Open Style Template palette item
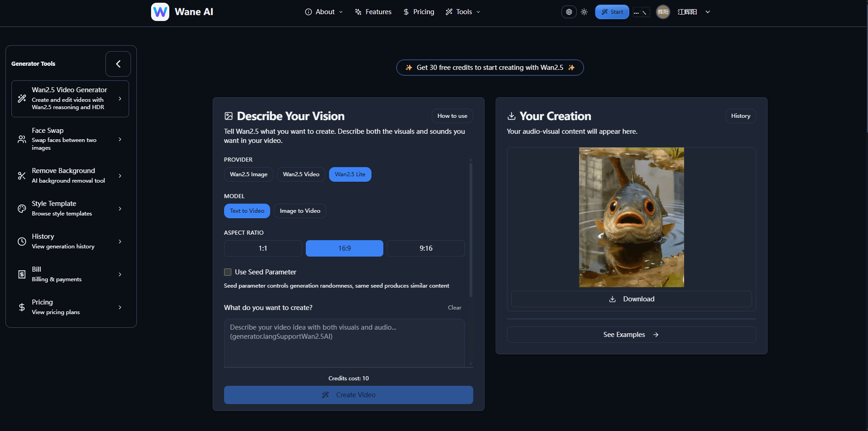The image size is (868, 431). 70,209
